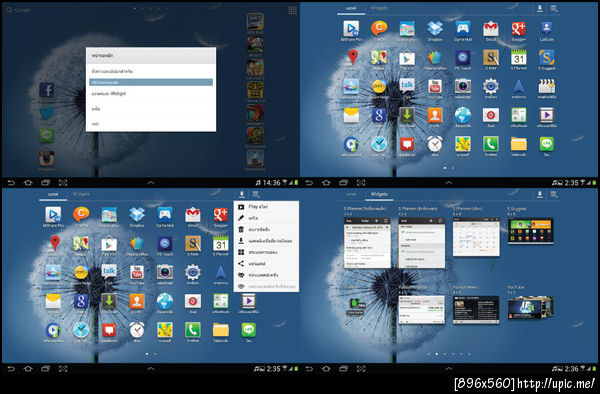Open Google+ in the top-right app drawer
This screenshot has width=600, height=394.
(518, 29)
